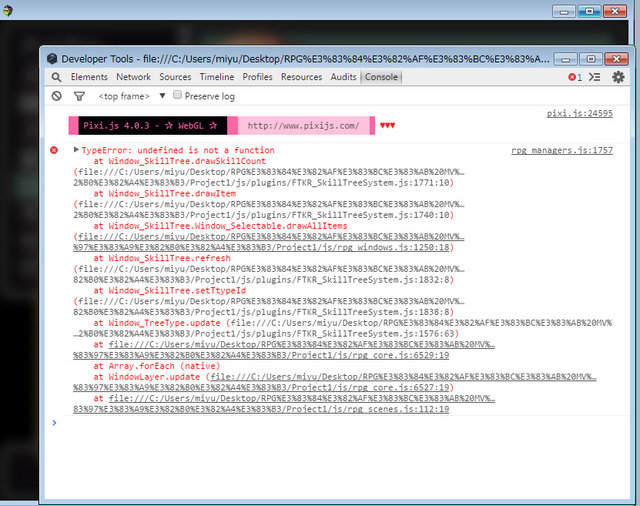640x506 pixels.
Task: Click 'at Array.forEach (native)' line
Action: pos(157,366)
